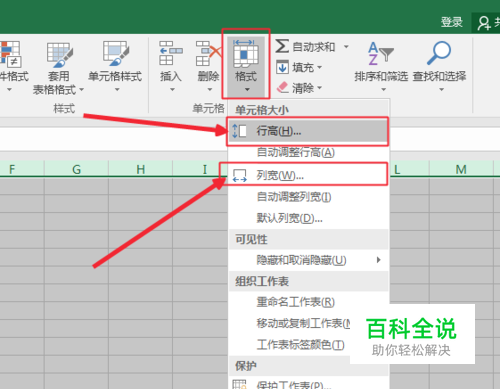Click the Column Width (列宽) menu icon

coord(239,175)
